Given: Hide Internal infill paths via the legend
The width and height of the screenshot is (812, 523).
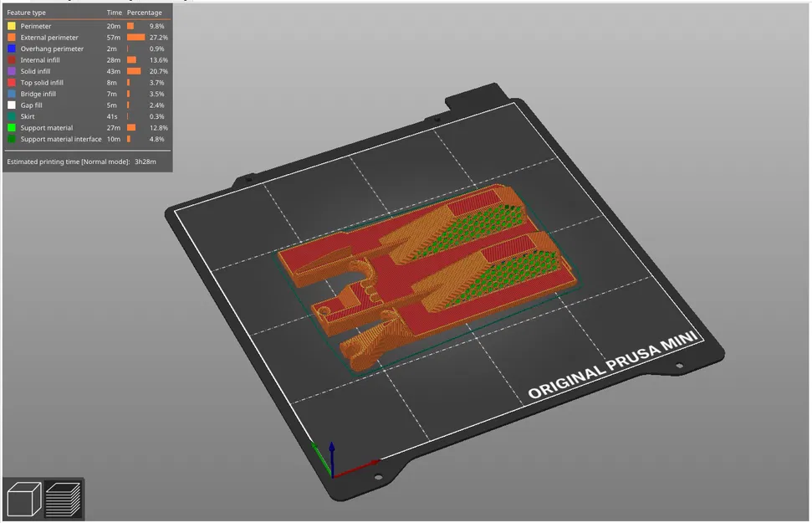Looking at the screenshot, I should tap(42, 59).
